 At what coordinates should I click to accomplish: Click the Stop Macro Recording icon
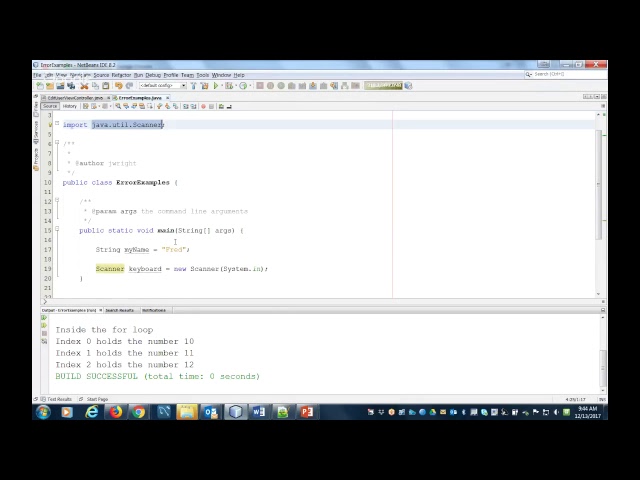pos(211,107)
